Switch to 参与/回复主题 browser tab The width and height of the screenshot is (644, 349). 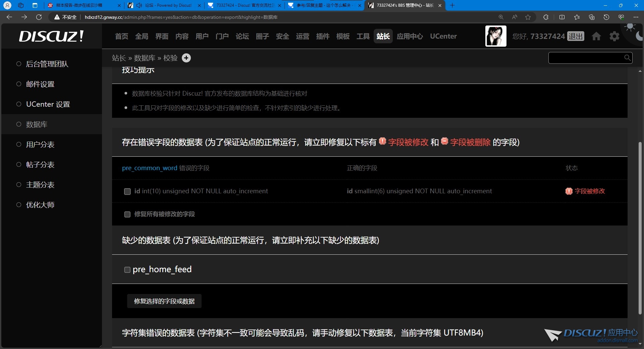coord(324,5)
